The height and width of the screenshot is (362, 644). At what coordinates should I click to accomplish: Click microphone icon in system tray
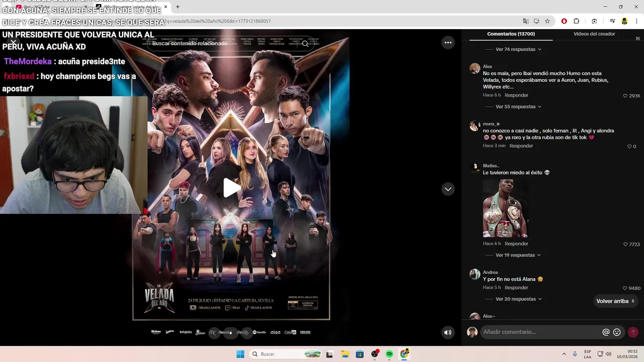click(x=575, y=354)
